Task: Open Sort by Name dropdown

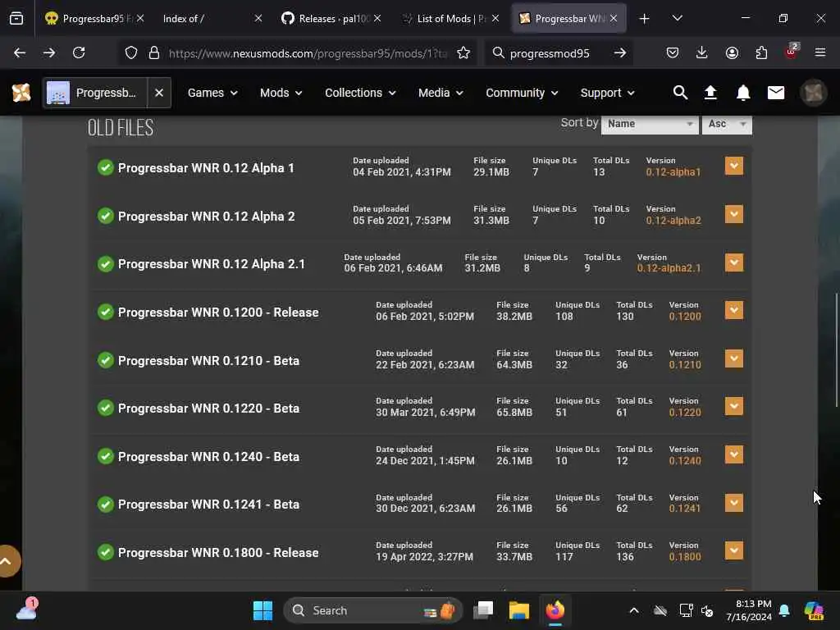Action: pos(650,124)
